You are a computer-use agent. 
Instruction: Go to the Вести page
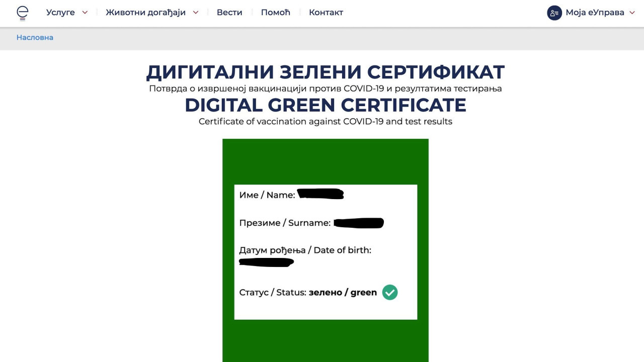[229, 13]
